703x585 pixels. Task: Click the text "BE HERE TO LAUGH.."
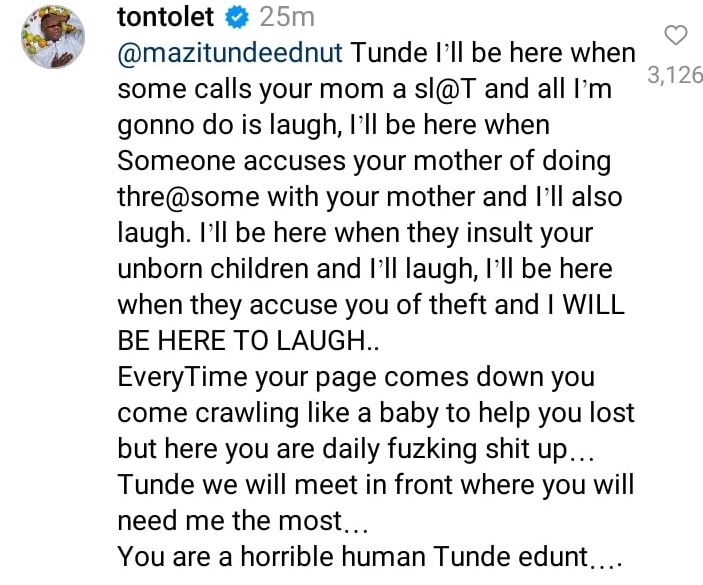point(254,340)
